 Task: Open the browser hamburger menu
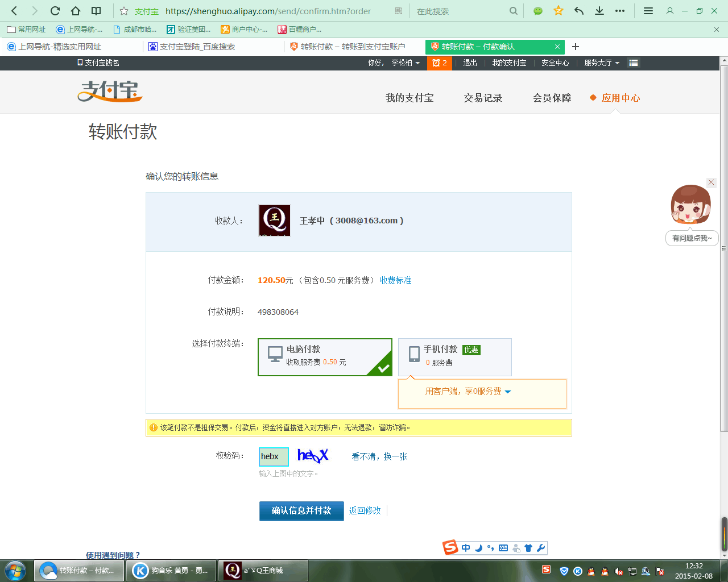pyautogui.click(x=648, y=11)
